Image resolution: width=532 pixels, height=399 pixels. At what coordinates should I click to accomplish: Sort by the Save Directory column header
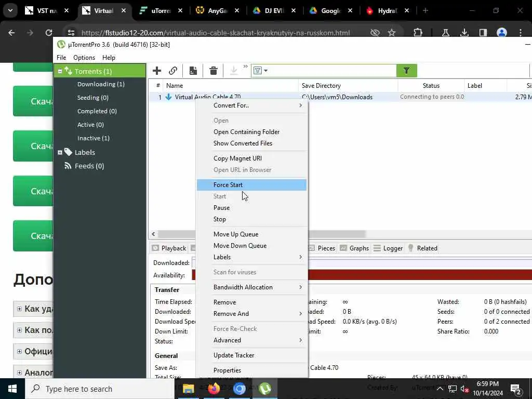tap(348, 86)
